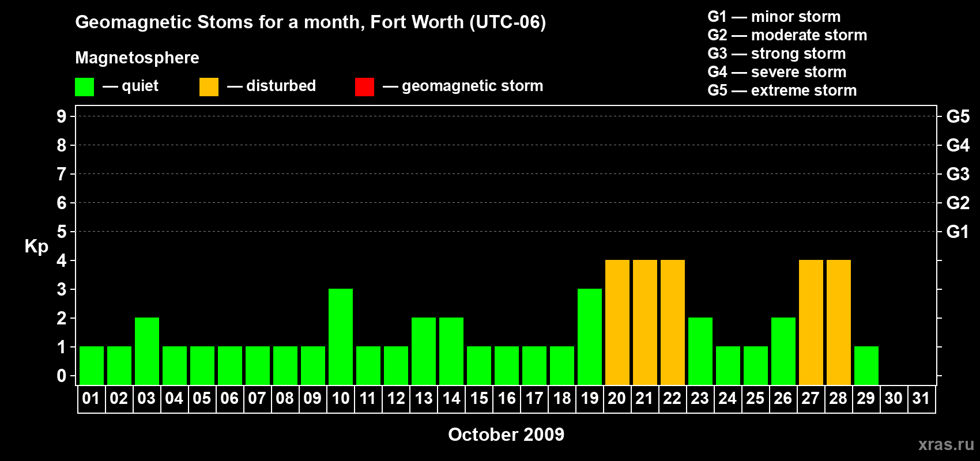Click the 'quiet' legend label
The image size is (980, 461).
coord(140,86)
